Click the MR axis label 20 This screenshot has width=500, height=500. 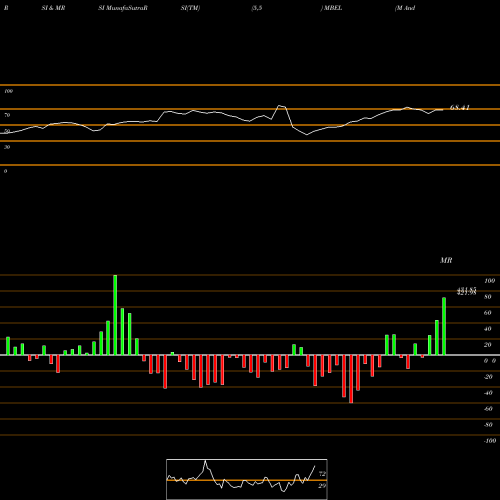[x=488, y=345]
